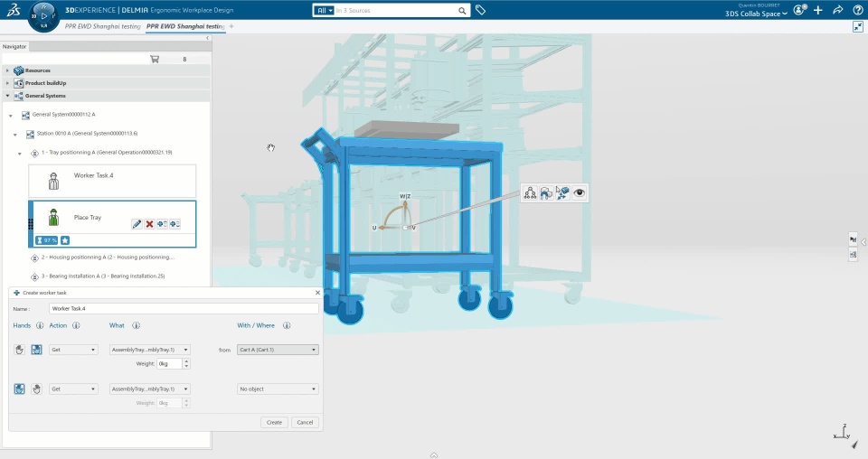868x459 pixels.
Task: Delete Place Tray with the red X icon
Action: pyautogui.click(x=149, y=224)
